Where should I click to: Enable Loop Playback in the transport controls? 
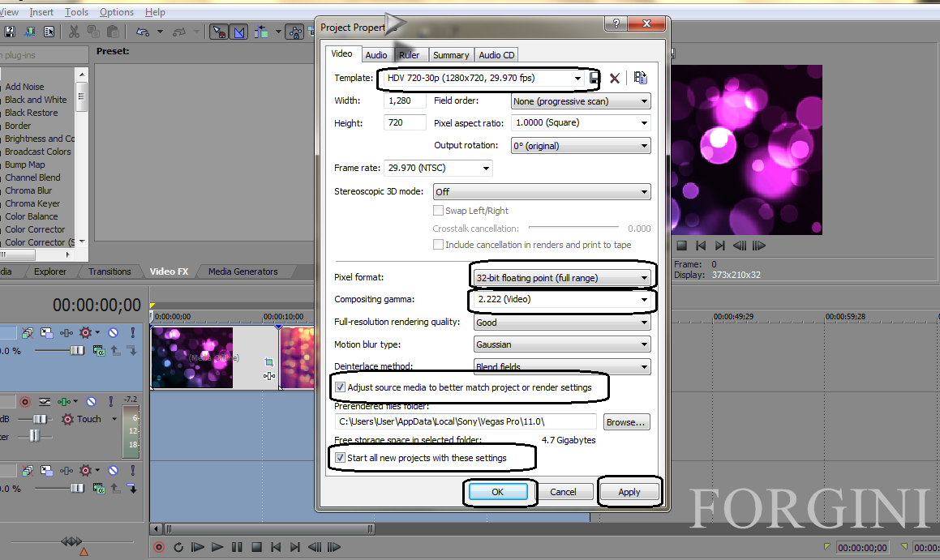[178, 547]
